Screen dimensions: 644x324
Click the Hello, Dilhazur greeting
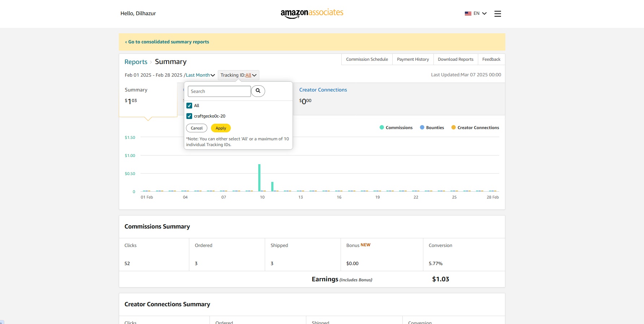click(138, 13)
